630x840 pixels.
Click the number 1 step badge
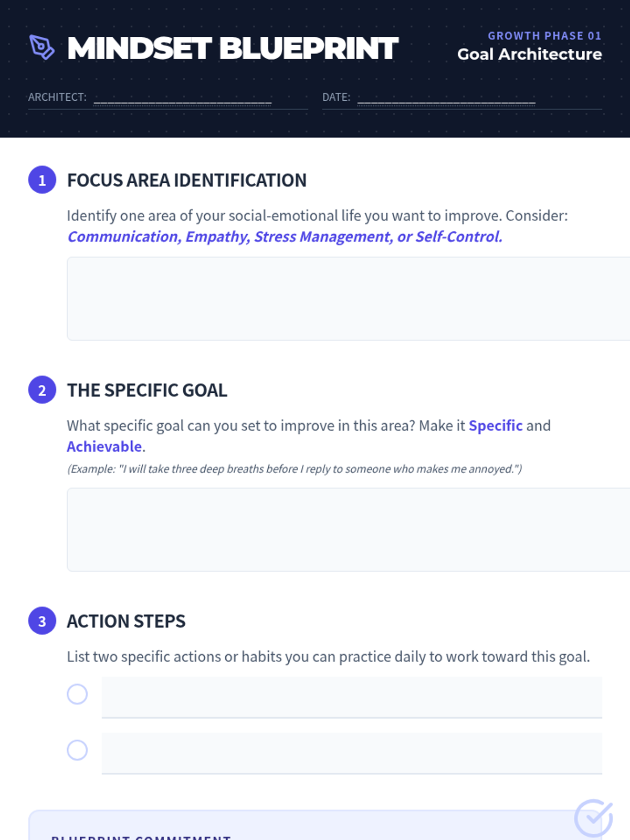[x=42, y=180]
